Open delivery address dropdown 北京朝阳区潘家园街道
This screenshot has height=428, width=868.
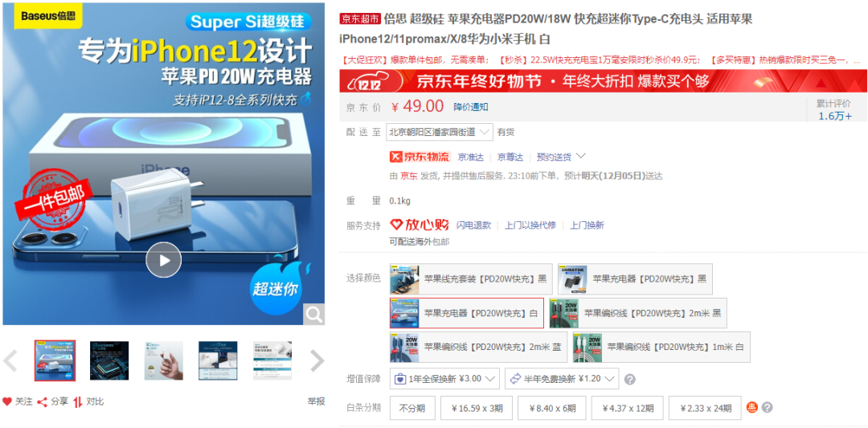[439, 132]
